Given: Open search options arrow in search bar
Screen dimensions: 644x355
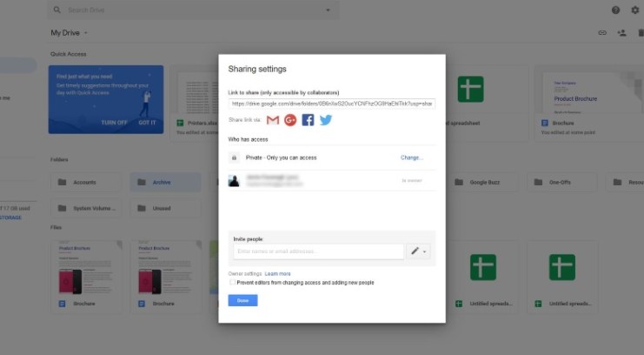Looking at the screenshot, I should point(328,10).
